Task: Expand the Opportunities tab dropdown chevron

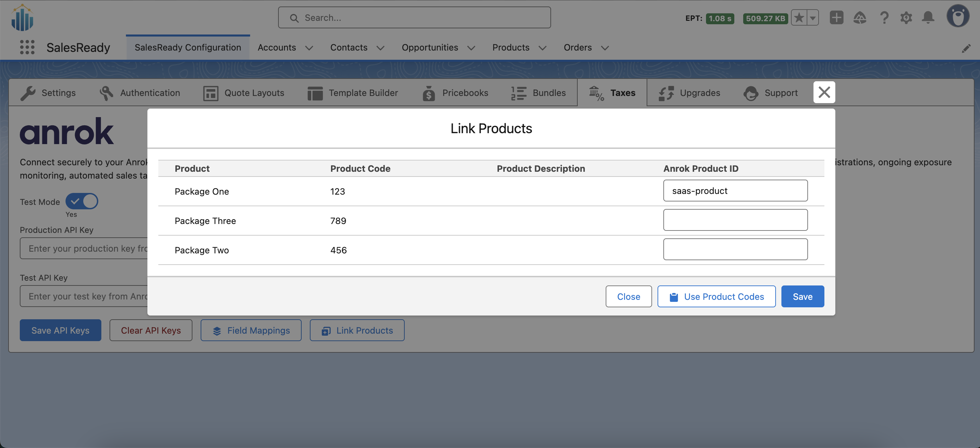Action: pyautogui.click(x=471, y=48)
